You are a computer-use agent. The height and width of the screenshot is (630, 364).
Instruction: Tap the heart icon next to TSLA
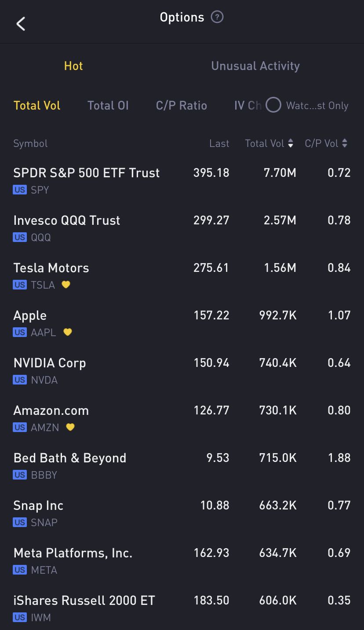pyautogui.click(x=66, y=285)
